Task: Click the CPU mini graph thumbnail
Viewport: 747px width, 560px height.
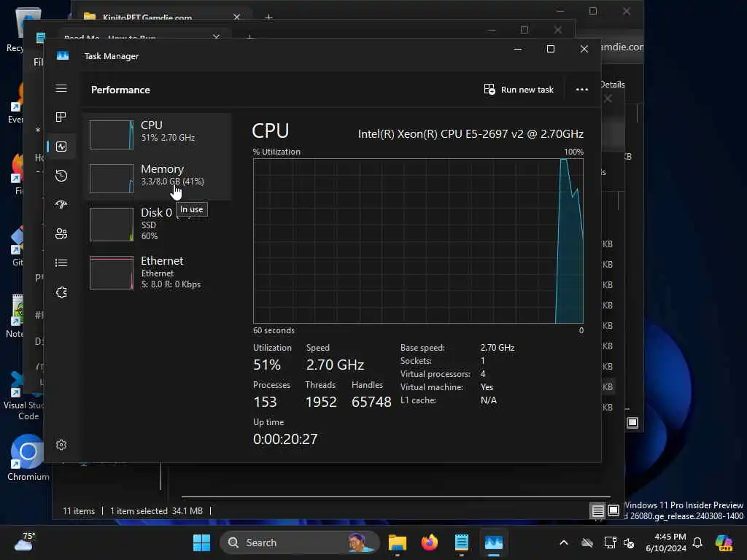Action: (112, 135)
